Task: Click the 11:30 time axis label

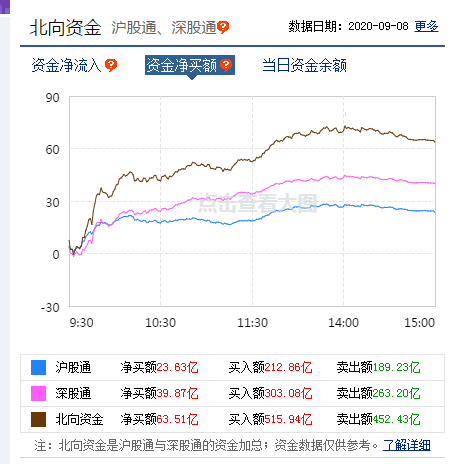Action: point(252,323)
